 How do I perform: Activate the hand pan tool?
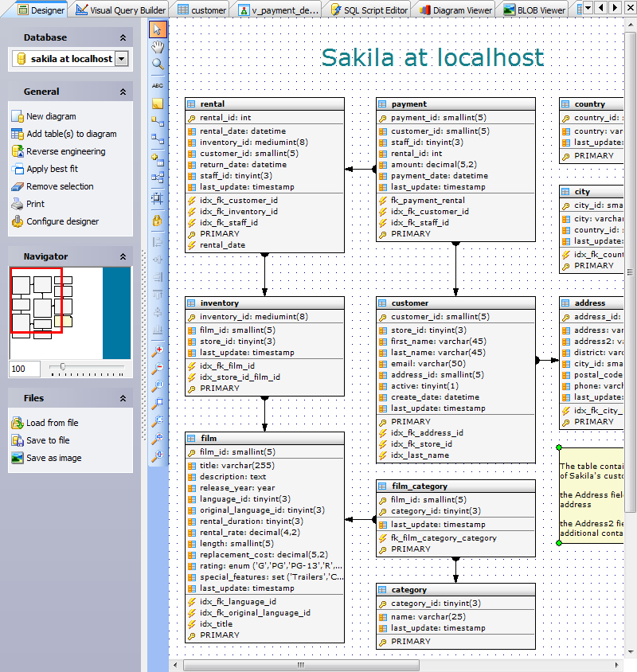[x=158, y=46]
